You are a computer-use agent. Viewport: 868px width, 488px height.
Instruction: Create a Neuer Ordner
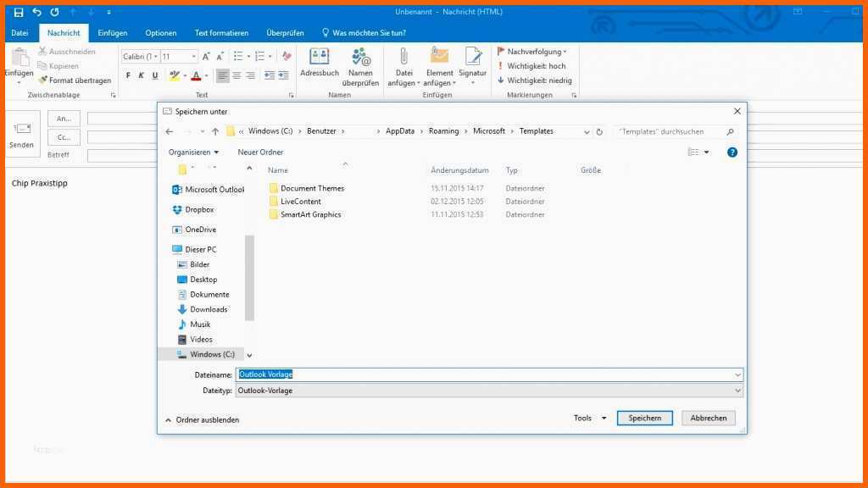tap(260, 152)
